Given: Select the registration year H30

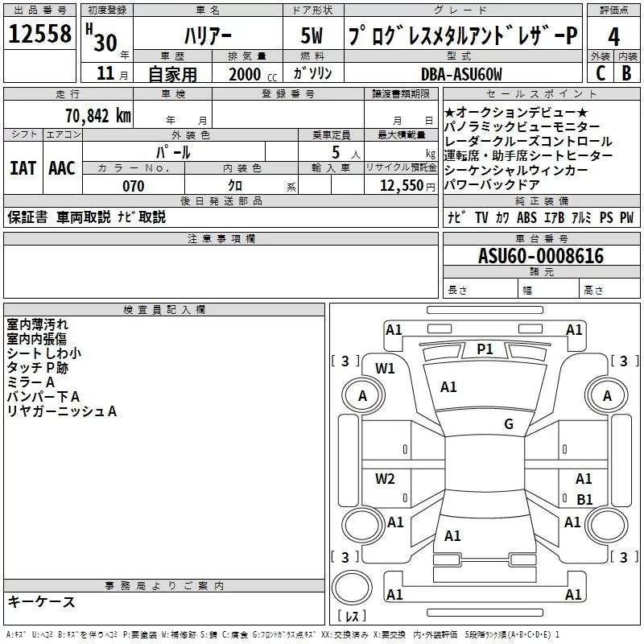Looking at the screenshot, I should coord(102,38).
